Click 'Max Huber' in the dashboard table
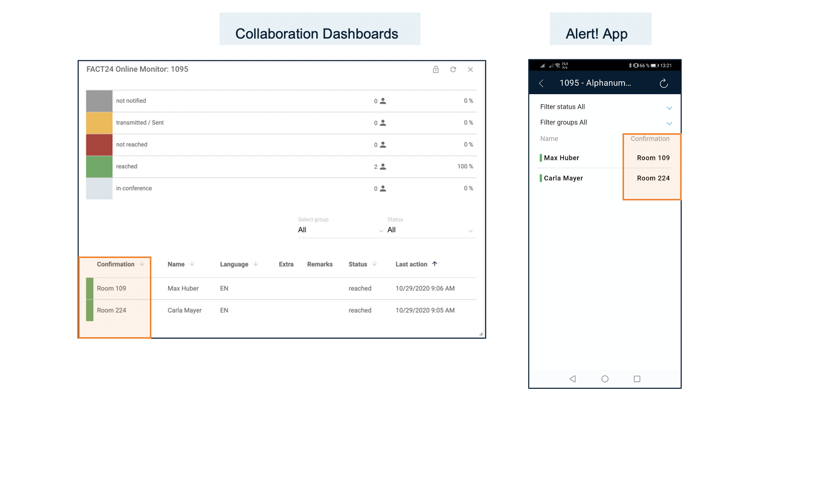Image resolution: width=820 pixels, height=504 pixels. tap(183, 289)
